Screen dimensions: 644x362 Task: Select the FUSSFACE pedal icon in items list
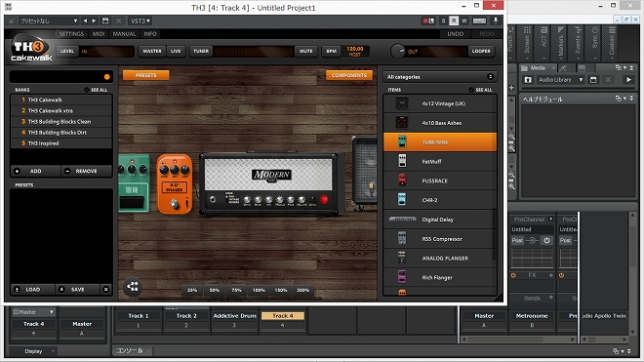click(x=402, y=180)
